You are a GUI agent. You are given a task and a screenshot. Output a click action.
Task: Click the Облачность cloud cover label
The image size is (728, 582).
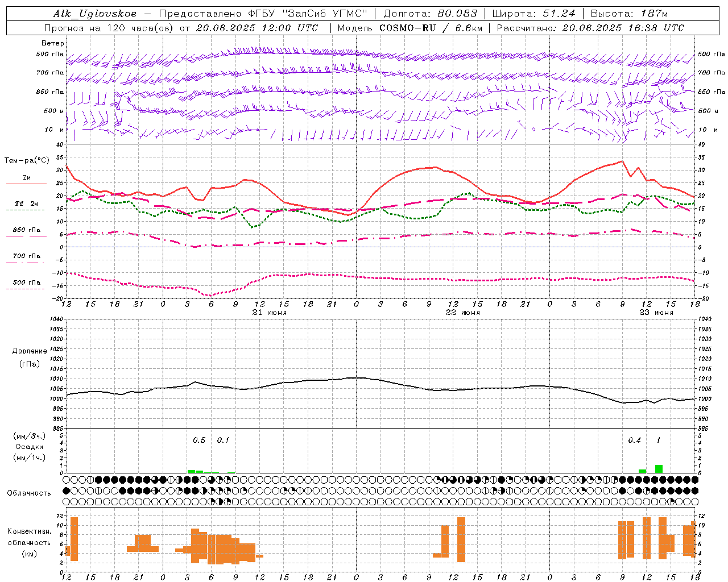click(29, 493)
